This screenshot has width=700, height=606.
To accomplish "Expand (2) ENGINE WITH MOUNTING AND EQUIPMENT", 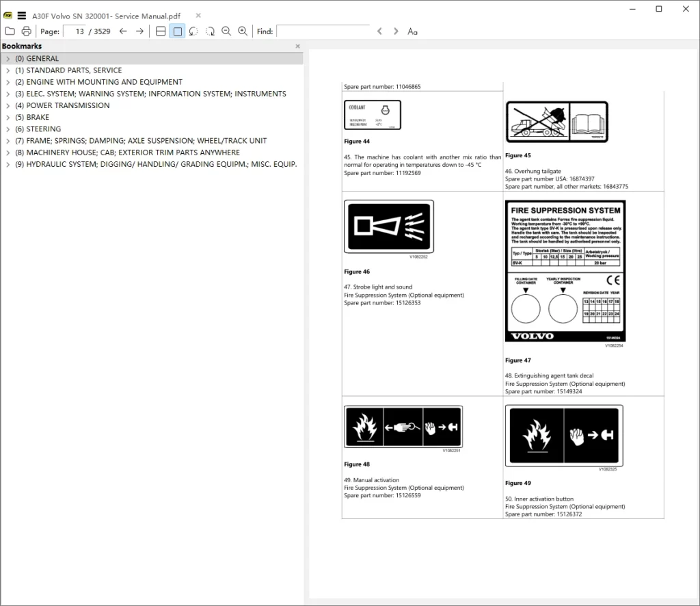I will click(8, 82).
